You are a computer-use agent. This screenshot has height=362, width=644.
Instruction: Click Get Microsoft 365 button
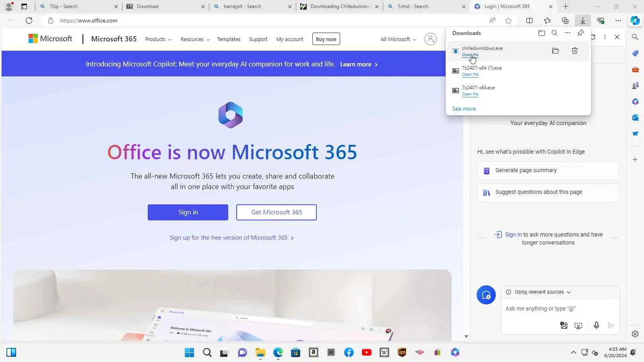tap(277, 212)
